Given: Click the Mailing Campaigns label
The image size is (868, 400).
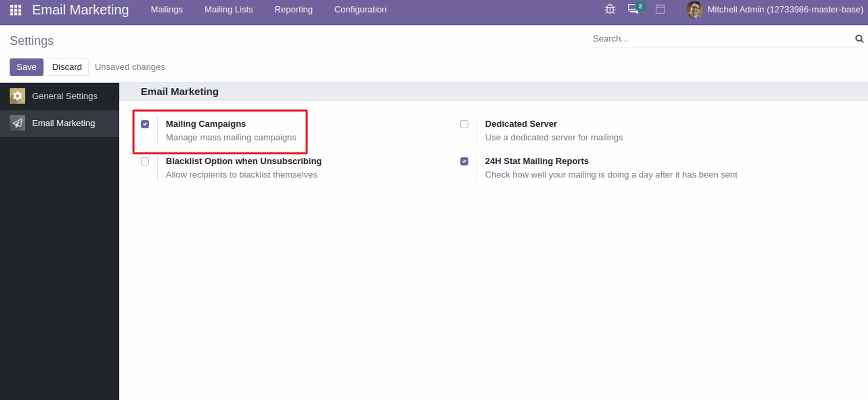Looking at the screenshot, I should click(x=206, y=124).
